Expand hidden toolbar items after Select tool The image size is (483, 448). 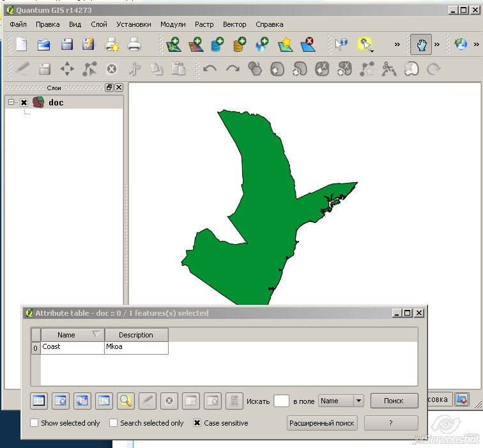pos(397,45)
